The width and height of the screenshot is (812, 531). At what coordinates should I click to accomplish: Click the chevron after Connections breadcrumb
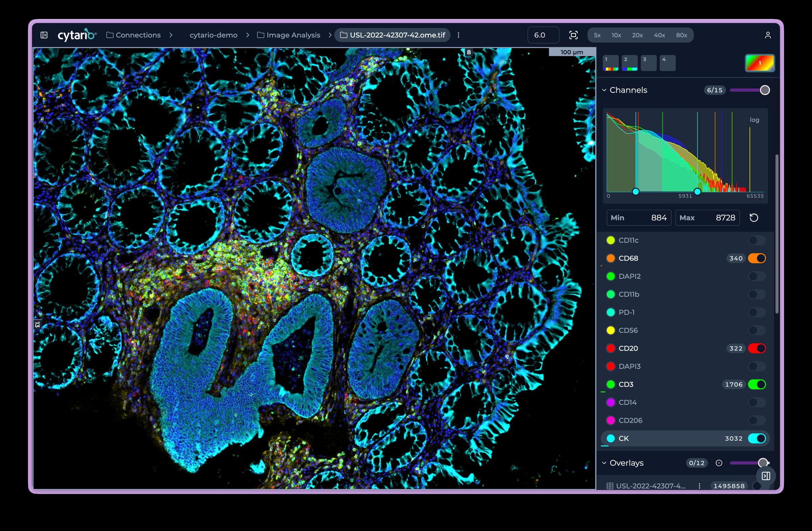click(171, 35)
